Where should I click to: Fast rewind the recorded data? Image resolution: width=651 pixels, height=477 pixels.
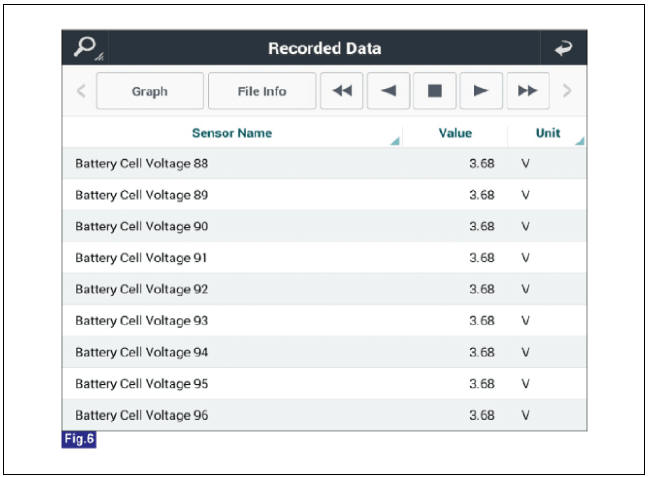coord(342,91)
